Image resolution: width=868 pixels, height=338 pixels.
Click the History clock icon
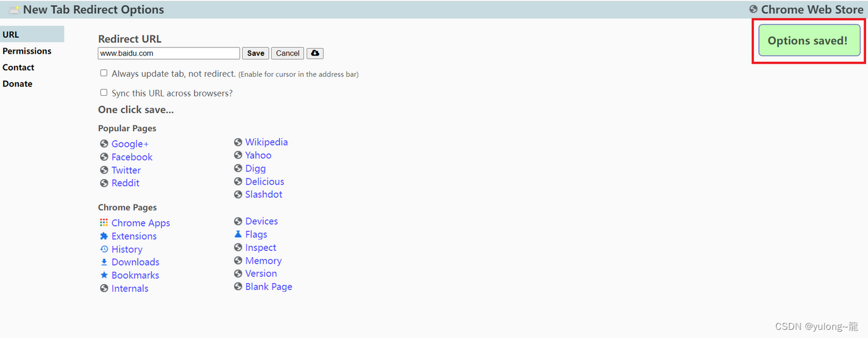(104, 249)
